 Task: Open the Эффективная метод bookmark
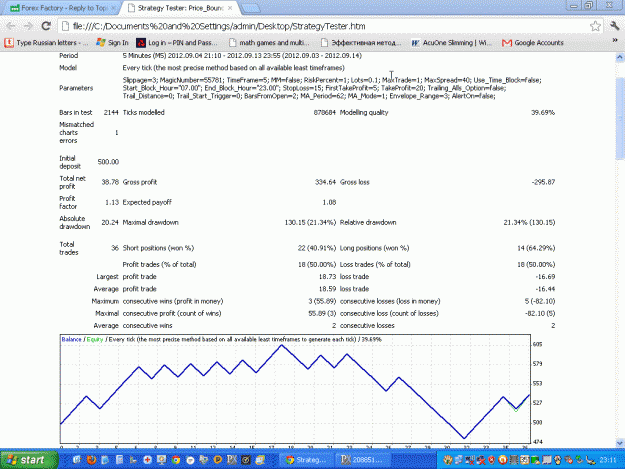pos(361,43)
